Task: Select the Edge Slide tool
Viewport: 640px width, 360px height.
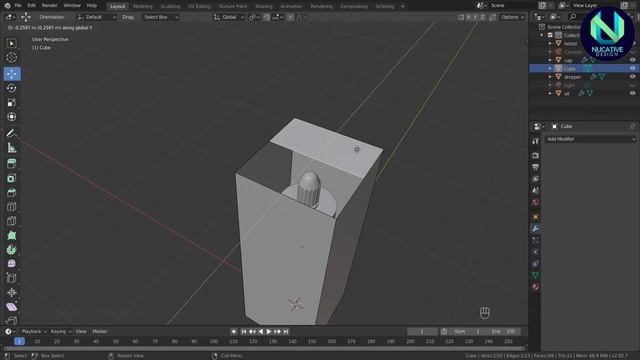Action: coord(11,278)
